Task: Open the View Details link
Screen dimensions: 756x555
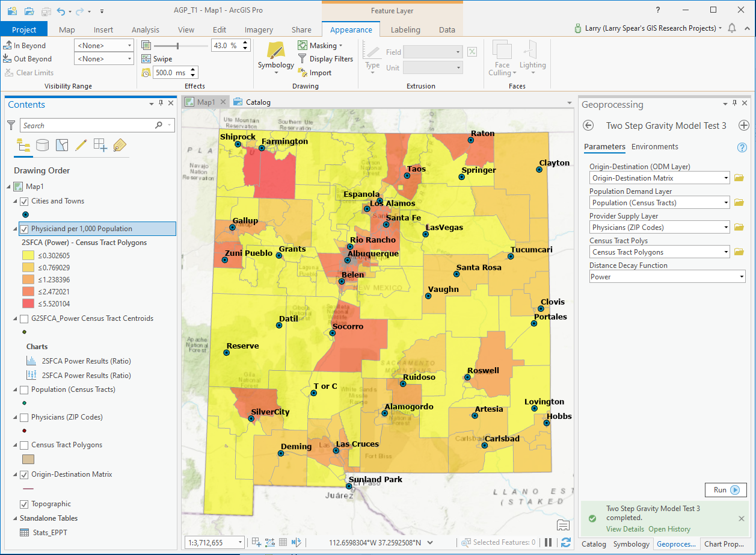Action: [x=625, y=529]
